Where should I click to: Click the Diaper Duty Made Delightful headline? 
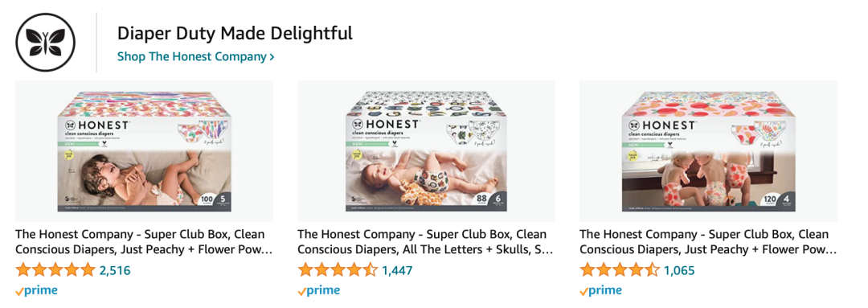[x=235, y=33]
